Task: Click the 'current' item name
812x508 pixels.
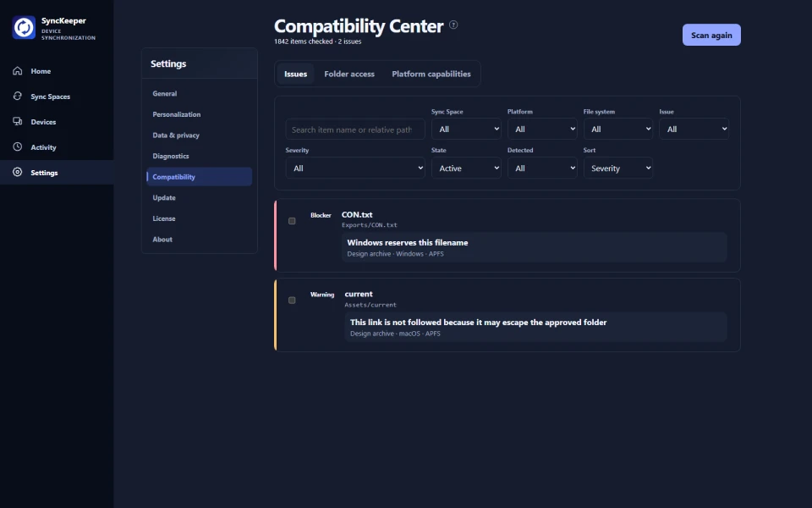Action: 359,294
